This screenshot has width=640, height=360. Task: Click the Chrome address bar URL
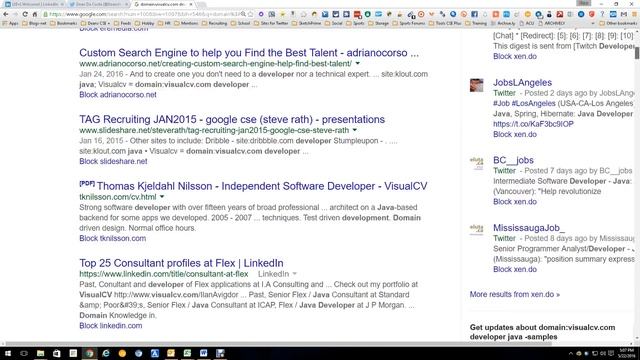click(143, 14)
